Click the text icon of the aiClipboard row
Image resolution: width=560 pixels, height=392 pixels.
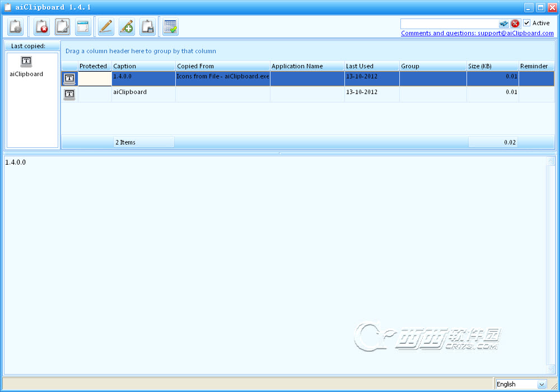coord(69,94)
